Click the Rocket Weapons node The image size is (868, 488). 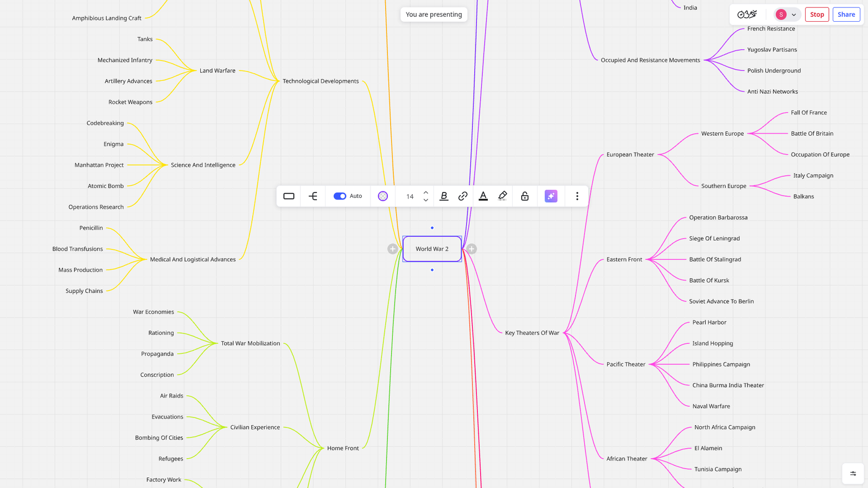(130, 102)
